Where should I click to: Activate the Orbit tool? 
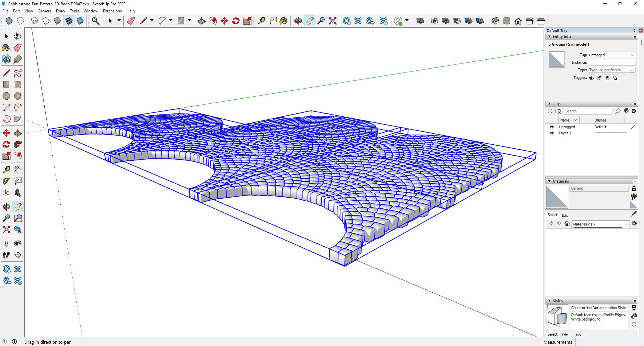[x=298, y=20]
